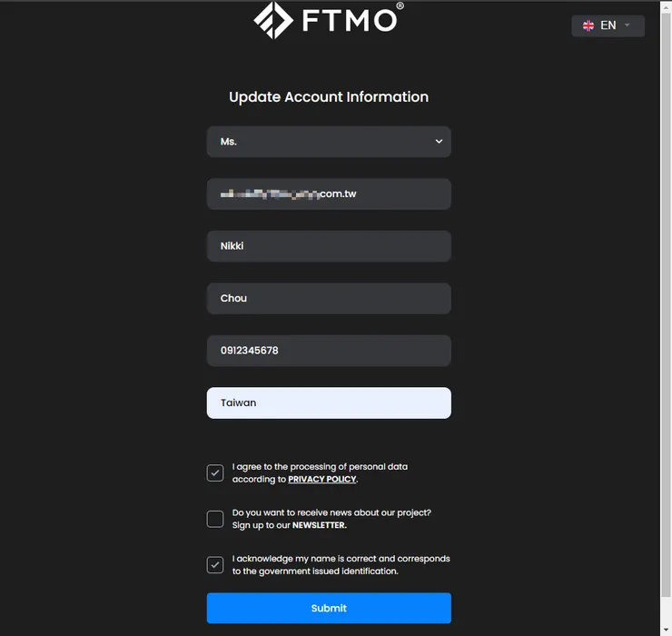Viewport: 672px width, 636px height.
Task: Focus the country field showing Taiwan
Action: [x=329, y=402]
